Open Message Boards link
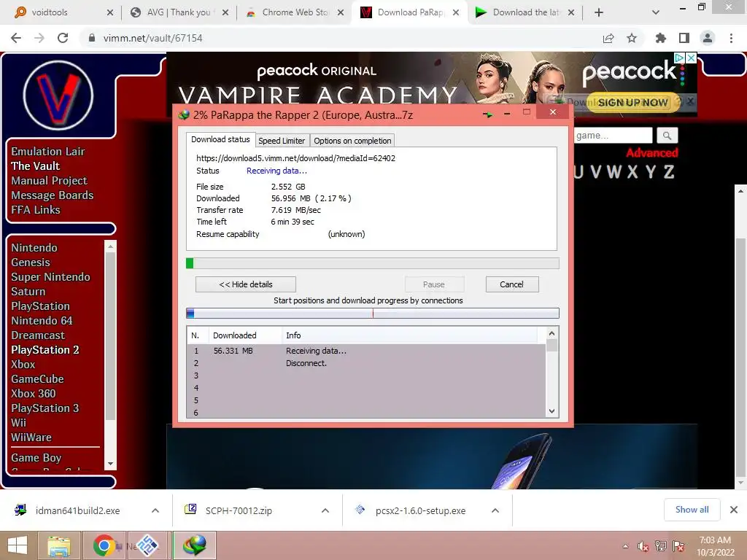Screen dimensions: 747x560 (x=53, y=195)
